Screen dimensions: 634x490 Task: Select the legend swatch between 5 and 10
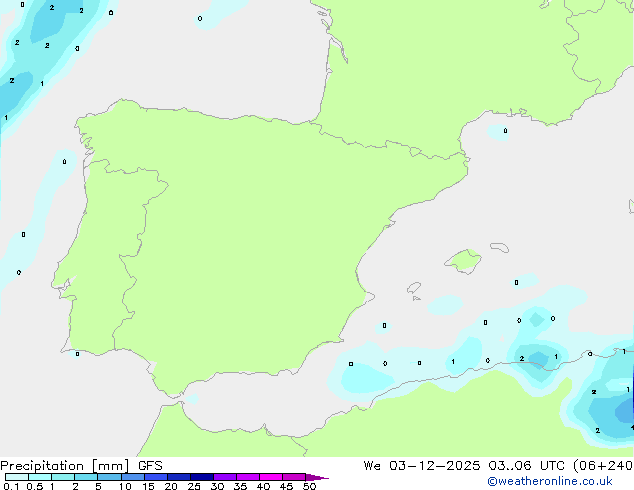point(109,477)
